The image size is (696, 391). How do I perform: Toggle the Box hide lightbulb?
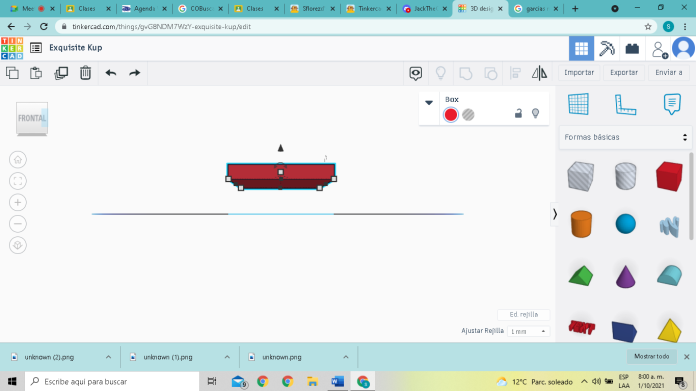[535, 114]
